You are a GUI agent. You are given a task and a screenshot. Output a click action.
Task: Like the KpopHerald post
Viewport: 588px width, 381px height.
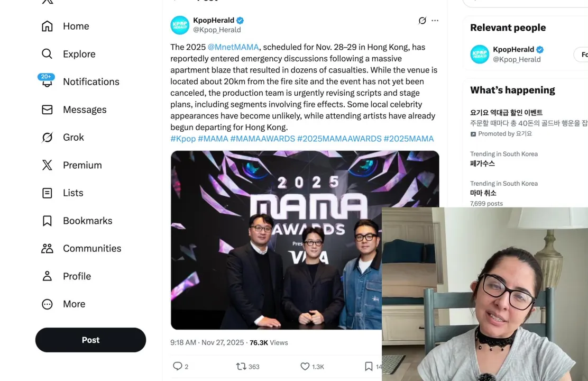pos(305,366)
